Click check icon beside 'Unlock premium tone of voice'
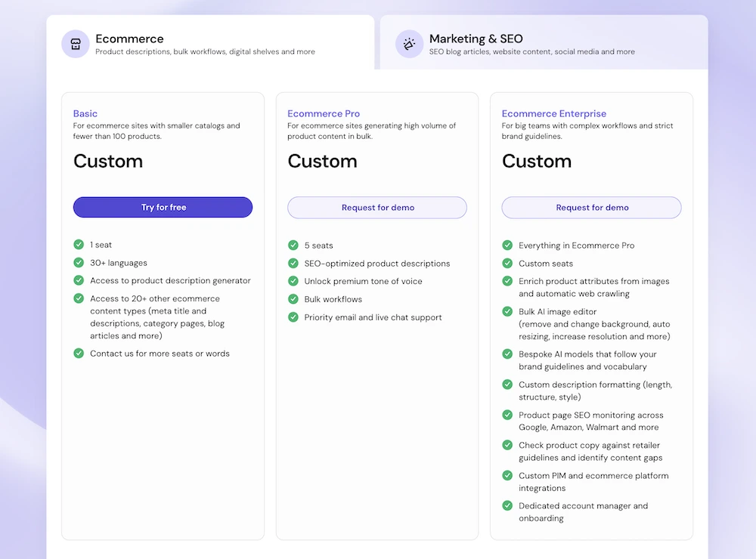The width and height of the screenshot is (756, 559). pos(293,281)
